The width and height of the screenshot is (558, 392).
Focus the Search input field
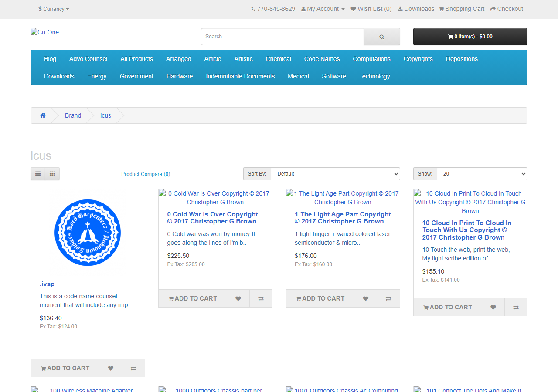282,37
